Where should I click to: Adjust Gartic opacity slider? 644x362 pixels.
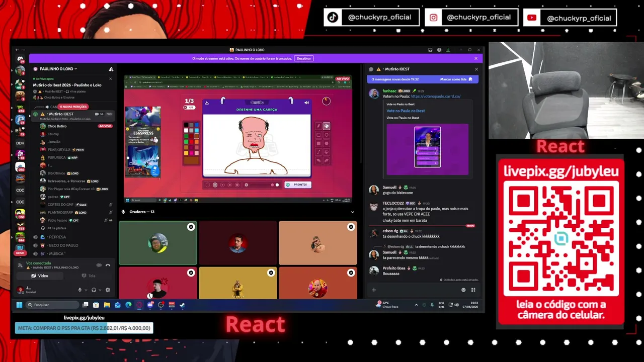coord(262,185)
